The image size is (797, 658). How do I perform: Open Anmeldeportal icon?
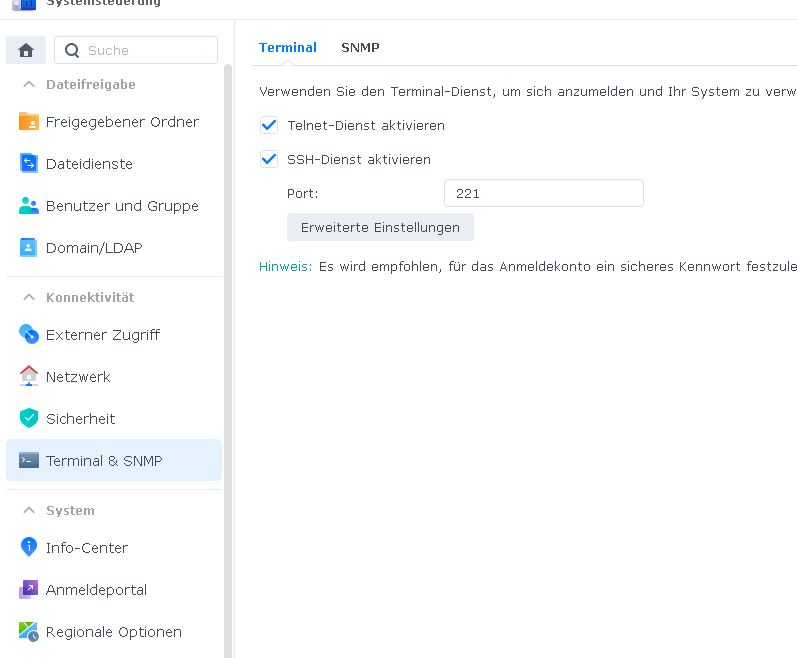coord(28,590)
